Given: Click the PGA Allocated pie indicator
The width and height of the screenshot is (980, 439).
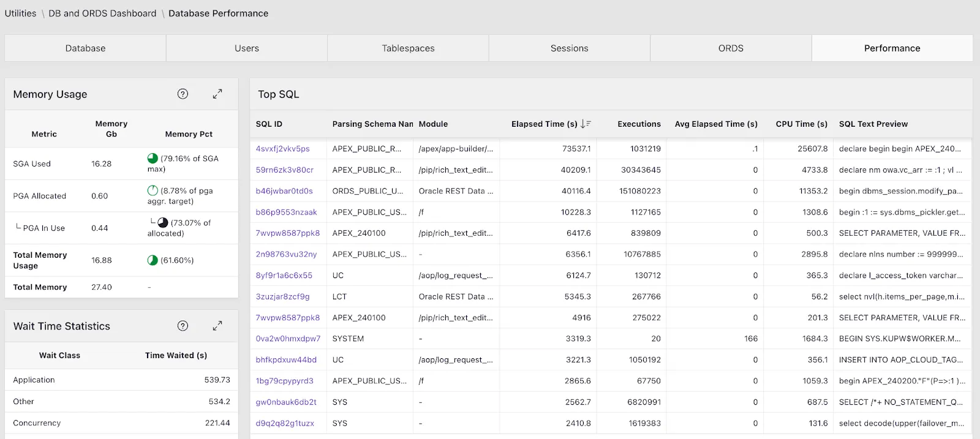Looking at the screenshot, I should tap(153, 190).
